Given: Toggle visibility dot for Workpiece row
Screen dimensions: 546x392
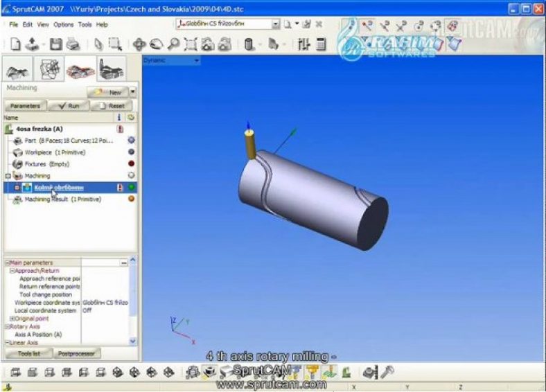Looking at the screenshot, I should point(131,152).
